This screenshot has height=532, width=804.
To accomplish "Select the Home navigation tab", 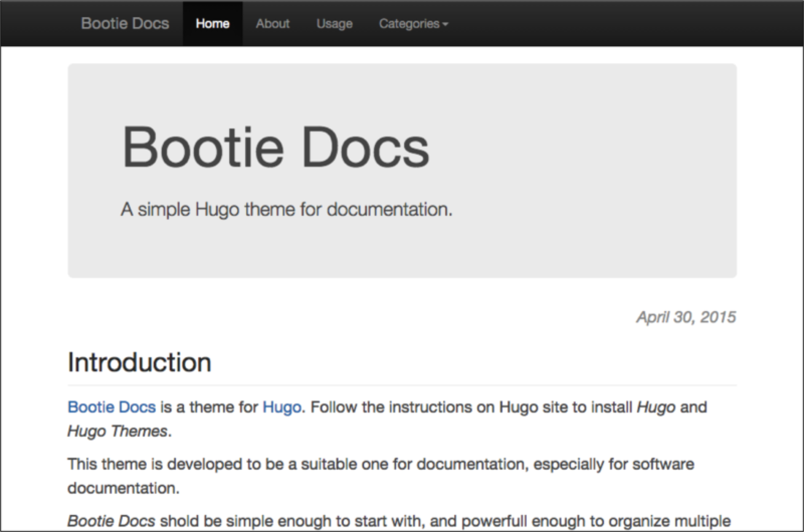I will tap(212, 23).
